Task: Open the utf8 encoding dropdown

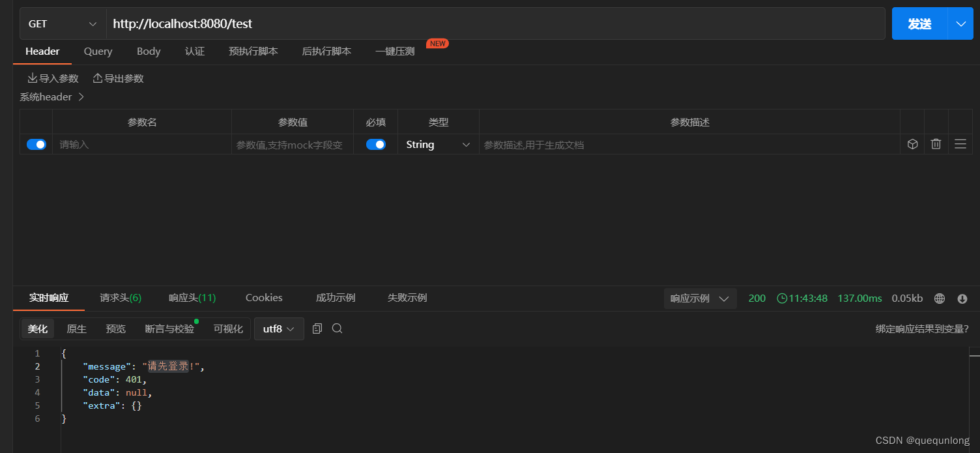Action: point(279,329)
